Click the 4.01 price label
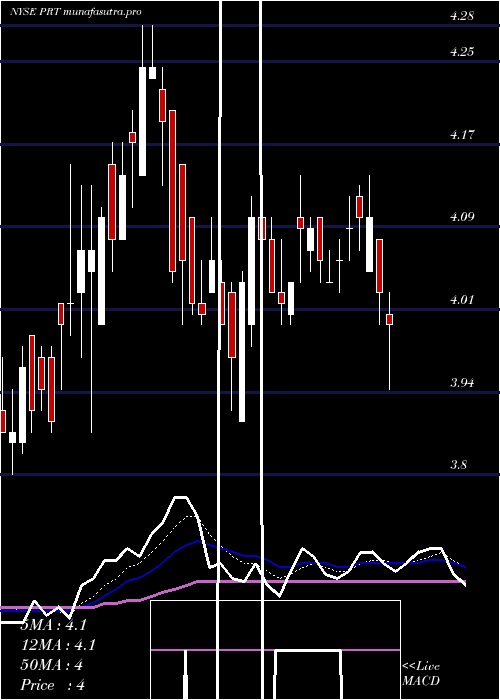 (x=462, y=300)
